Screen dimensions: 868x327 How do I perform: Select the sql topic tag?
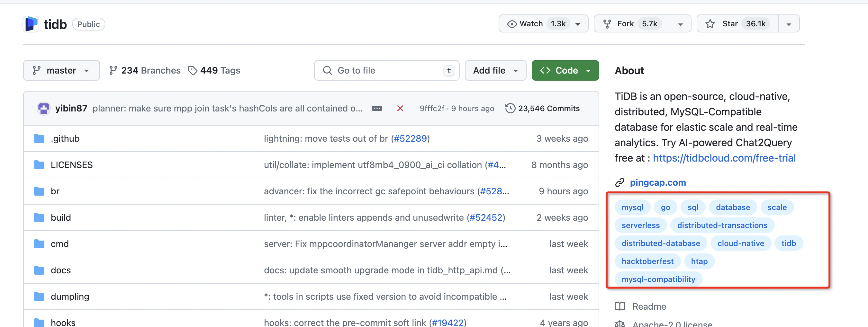coord(693,208)
